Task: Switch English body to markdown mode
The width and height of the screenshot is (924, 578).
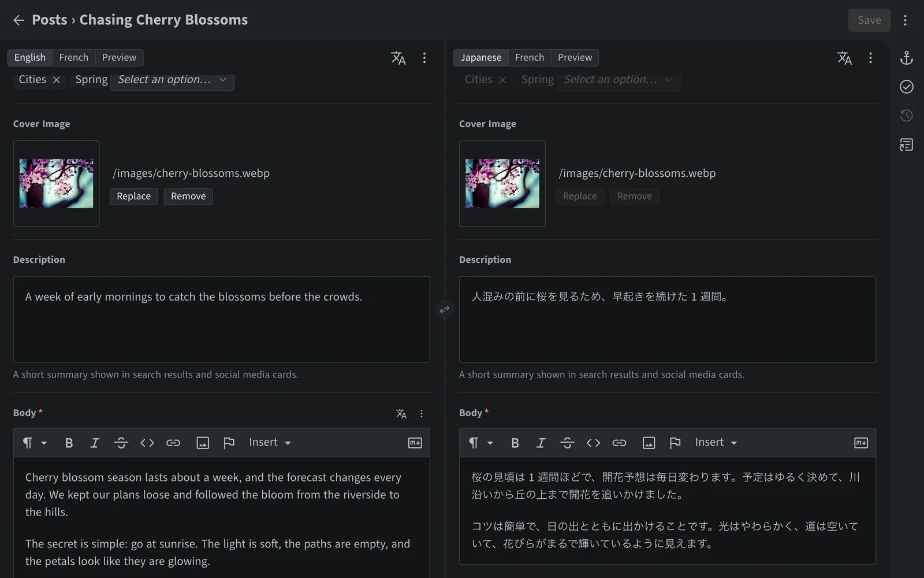Action: click(415, 443)
